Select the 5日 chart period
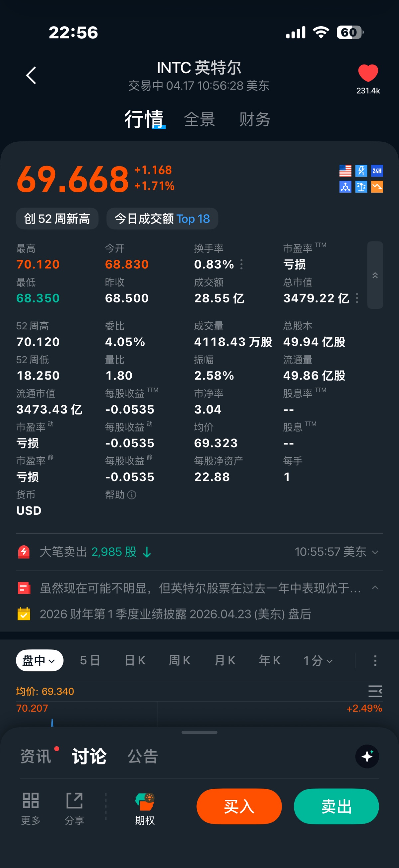399x868 pixels. coord(90,660)
